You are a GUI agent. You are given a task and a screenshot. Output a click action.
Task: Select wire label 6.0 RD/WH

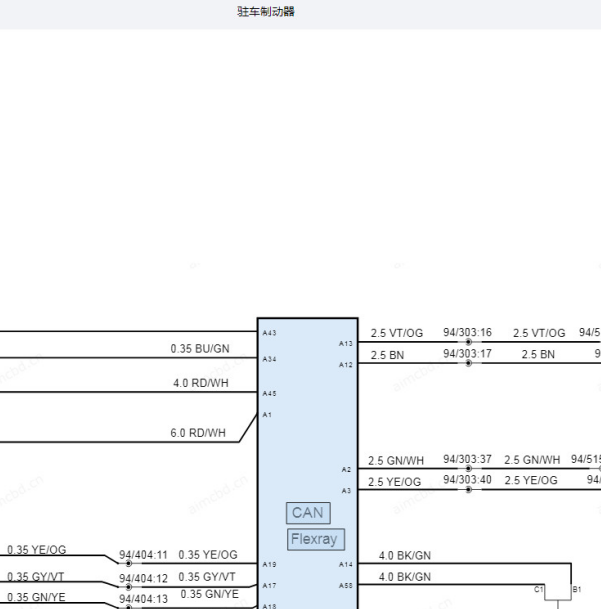pyautogui.click(x=198, y=433)
